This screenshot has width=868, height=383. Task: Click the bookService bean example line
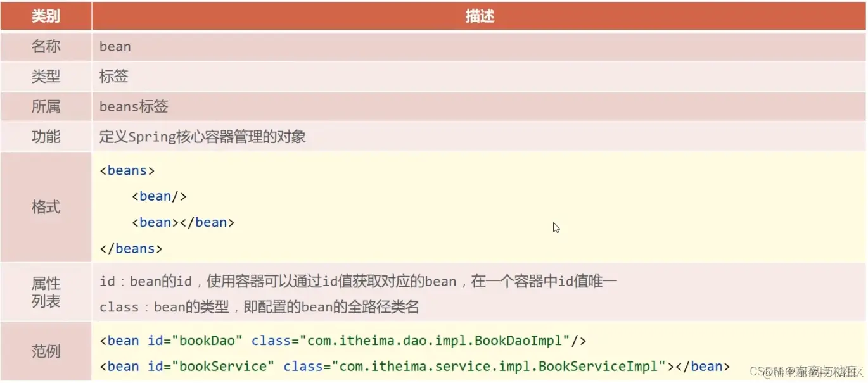415,366
